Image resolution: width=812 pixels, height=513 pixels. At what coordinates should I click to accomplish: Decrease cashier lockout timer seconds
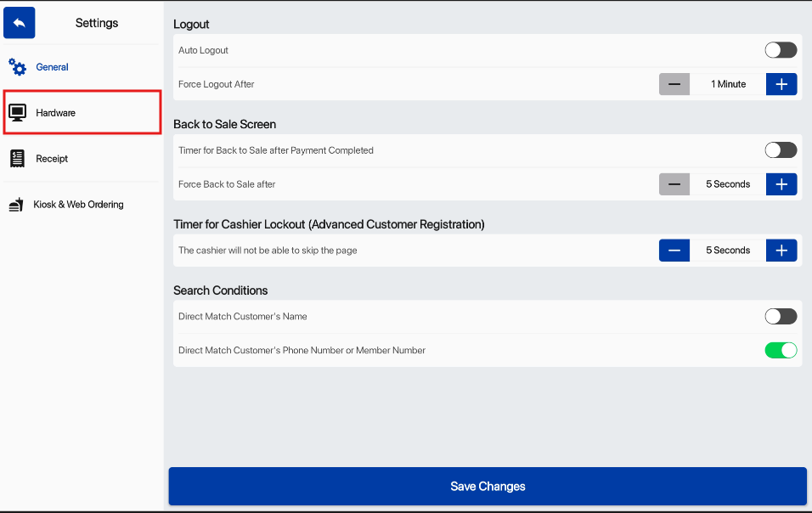click(x=674, y=251)
